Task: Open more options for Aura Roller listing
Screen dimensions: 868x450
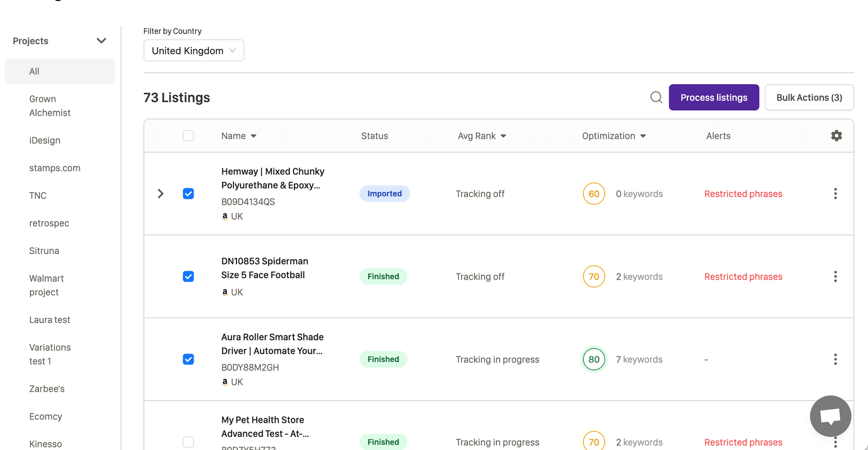Action: click(835, 359)
